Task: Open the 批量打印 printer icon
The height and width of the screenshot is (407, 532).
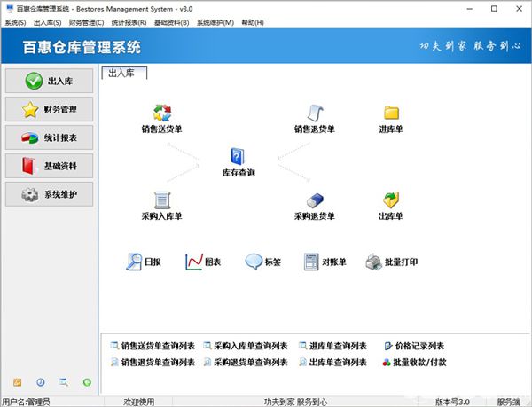Action: click(374, 262)
